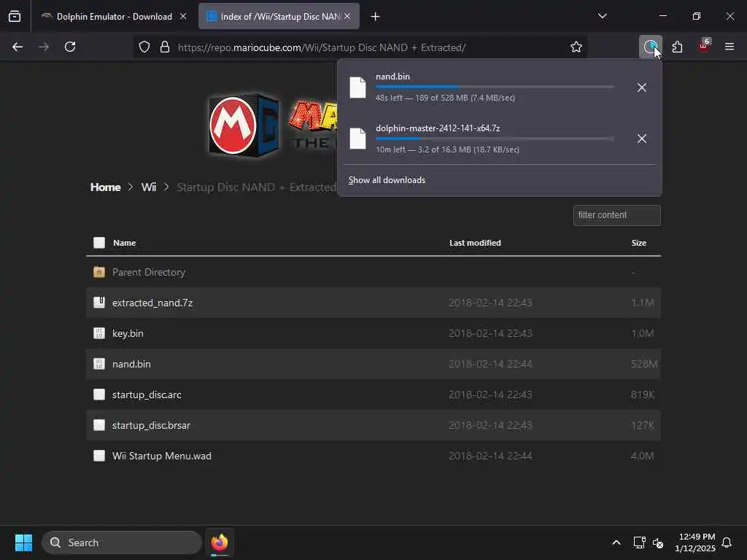Viewport: 747px width, 560px height.
Task: Open Firefox application hamburger menu
Action: [729, 47]
